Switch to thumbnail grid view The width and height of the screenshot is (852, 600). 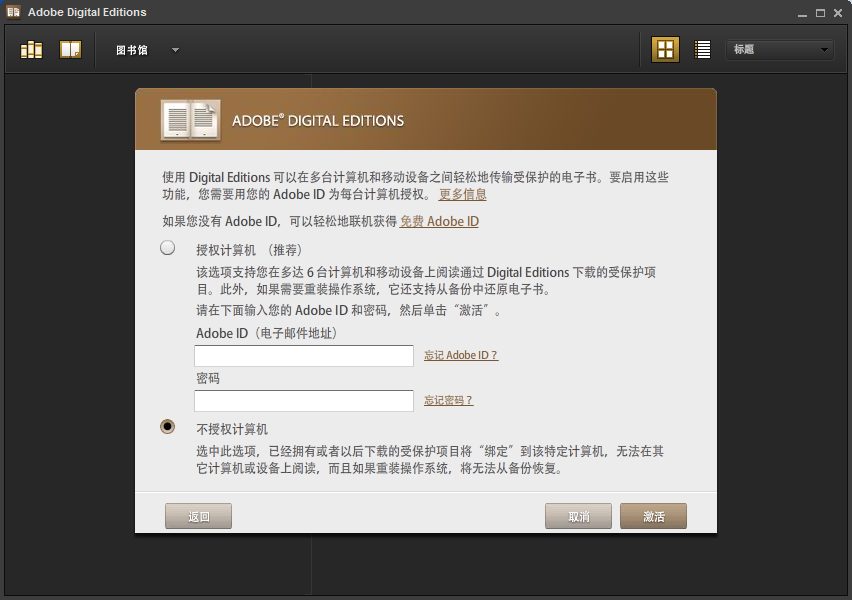665,48
